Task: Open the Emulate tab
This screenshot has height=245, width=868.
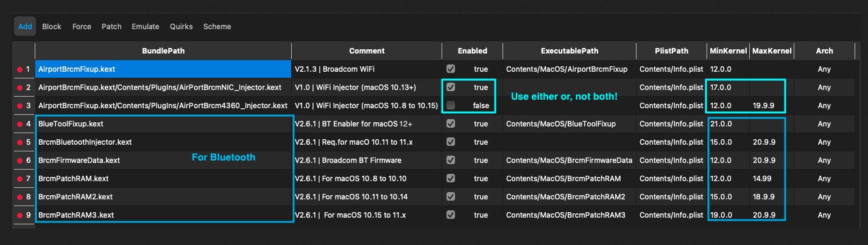Action: point(146,27)
